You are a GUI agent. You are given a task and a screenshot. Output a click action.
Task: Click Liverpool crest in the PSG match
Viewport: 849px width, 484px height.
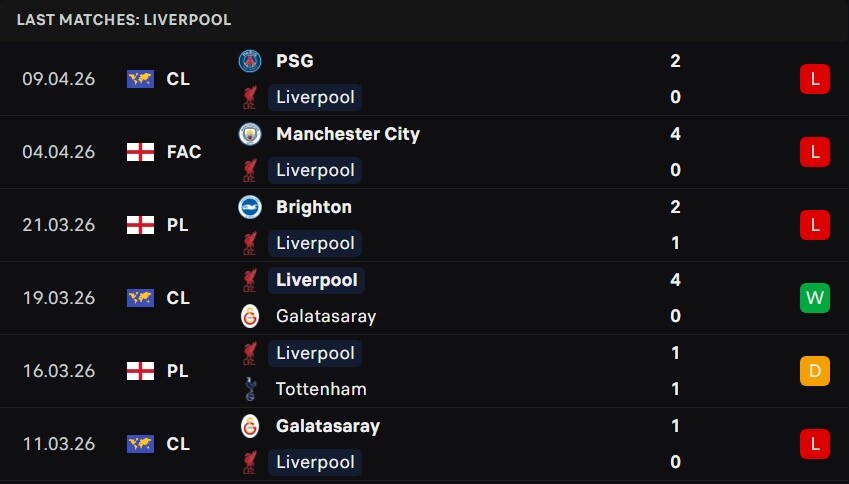pos(250,97)
